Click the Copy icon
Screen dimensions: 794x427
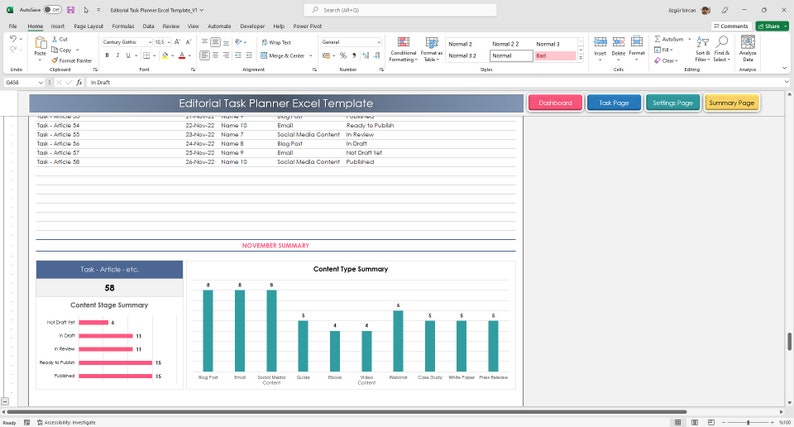pos(55,50)
